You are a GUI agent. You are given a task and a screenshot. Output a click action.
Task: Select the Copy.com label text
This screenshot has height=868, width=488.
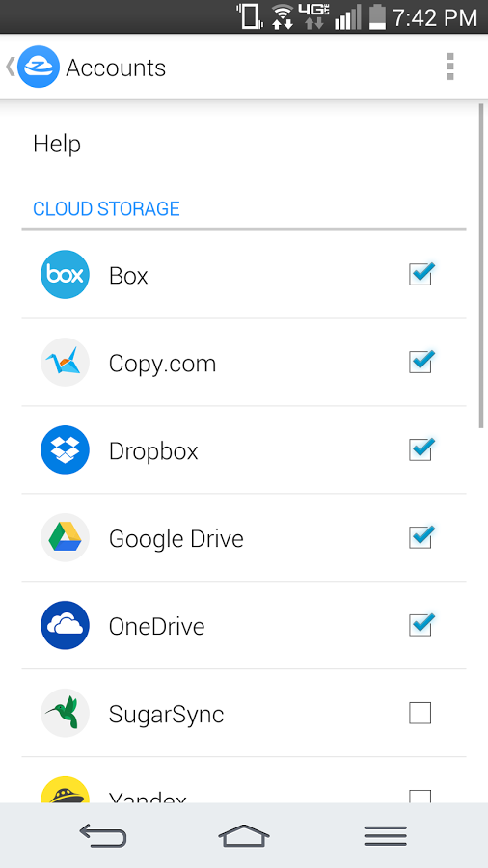[x=162, y=364]
